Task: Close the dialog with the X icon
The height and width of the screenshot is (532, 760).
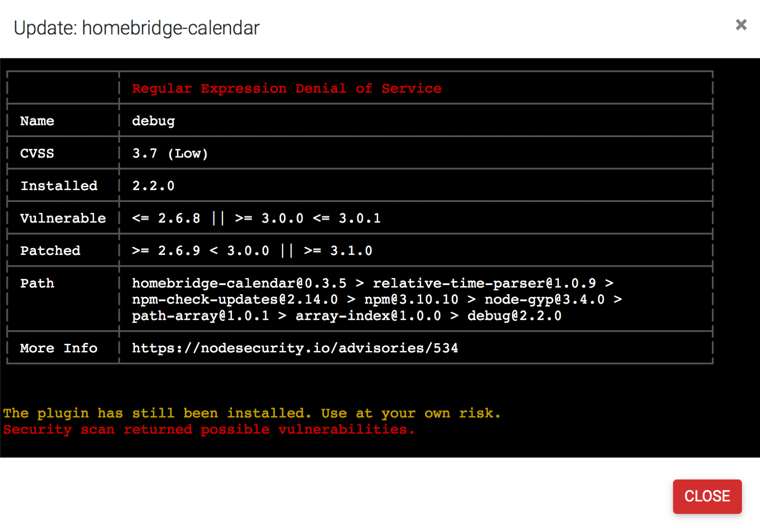Action: (x=741, y=25)
